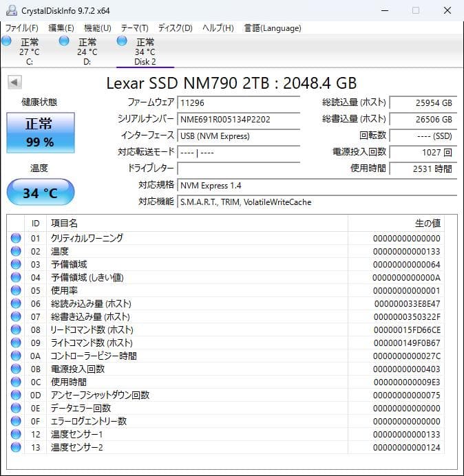Click the ID column header
This screenshot has height=476, width=464.
coord(36,224)
